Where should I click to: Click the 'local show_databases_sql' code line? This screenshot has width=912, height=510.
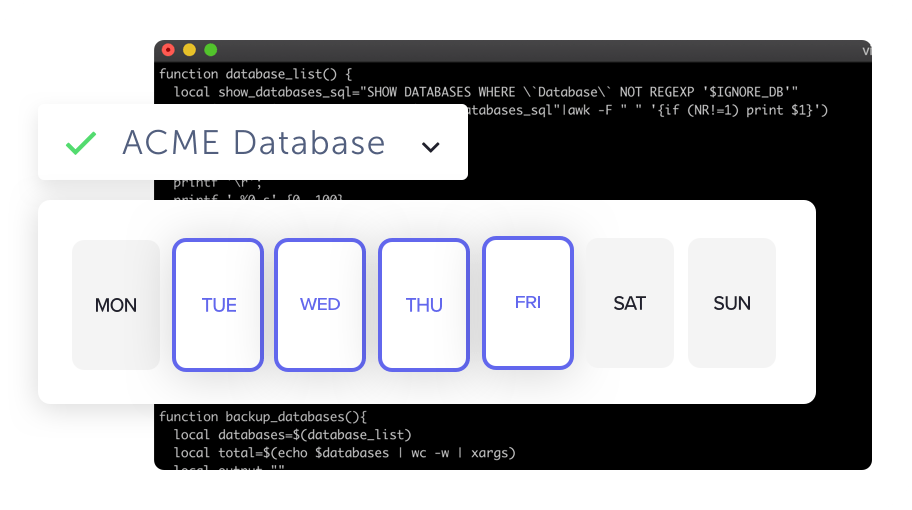click(480, 92)
